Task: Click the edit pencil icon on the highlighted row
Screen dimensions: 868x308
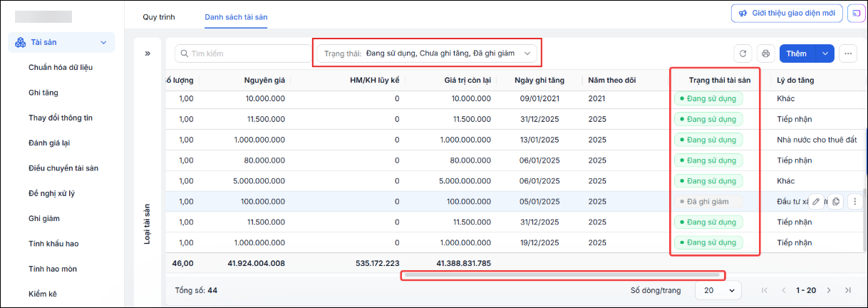Action: point(817,202)
